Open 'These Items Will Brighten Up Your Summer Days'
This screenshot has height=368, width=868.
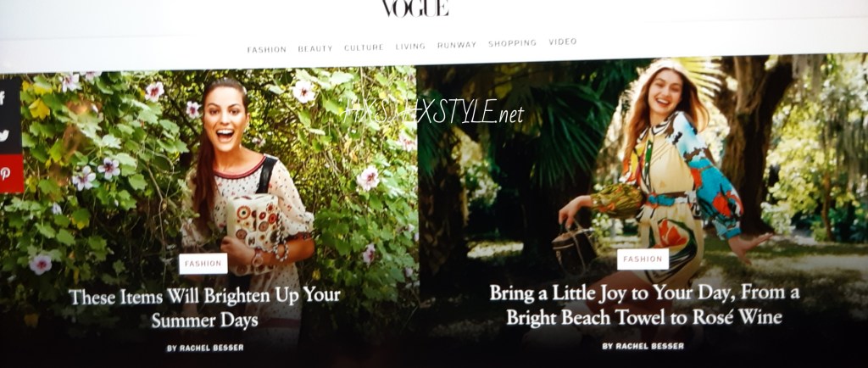[x=204, y=307]
